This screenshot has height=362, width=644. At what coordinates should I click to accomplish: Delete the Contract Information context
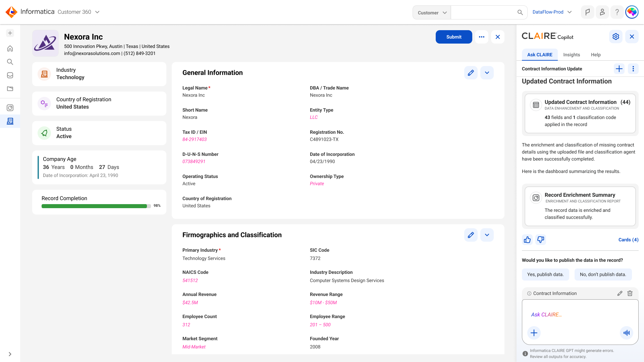(630, 293)
